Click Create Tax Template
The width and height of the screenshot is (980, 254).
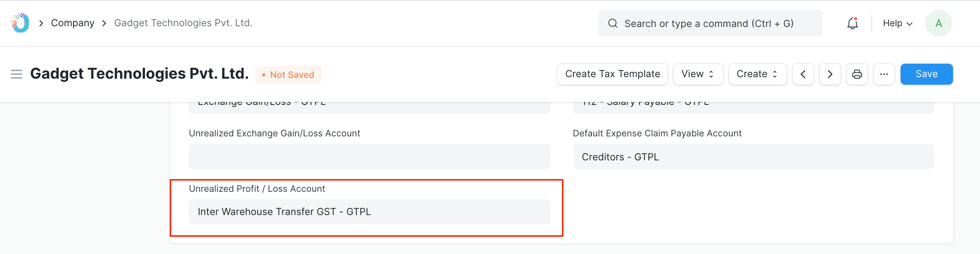[612, 74]
